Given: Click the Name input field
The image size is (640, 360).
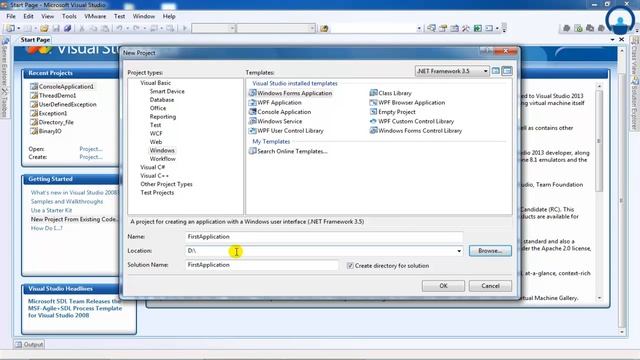Looking at the screenshot, I should 324,237.
